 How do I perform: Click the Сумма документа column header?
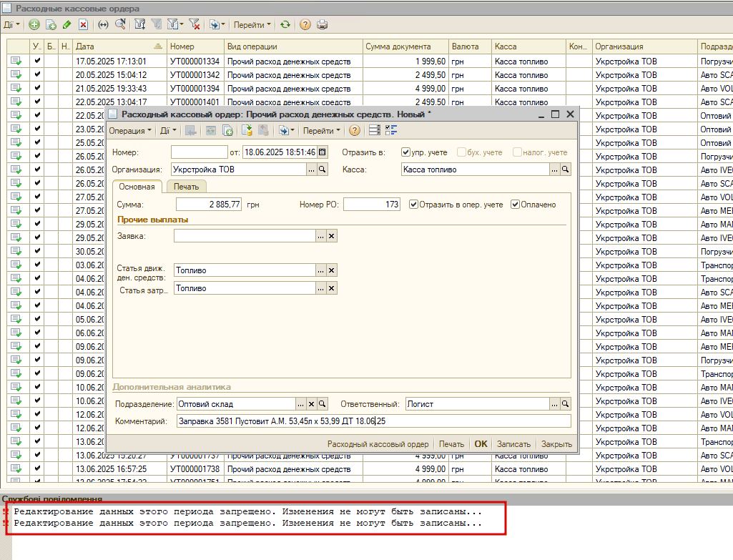click(x=405, y=46)
